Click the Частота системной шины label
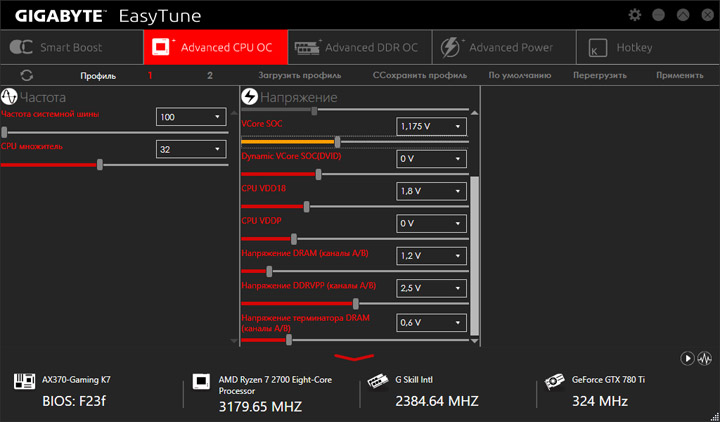The height and width of the screenshot is (422, 720). click(50, 114)
